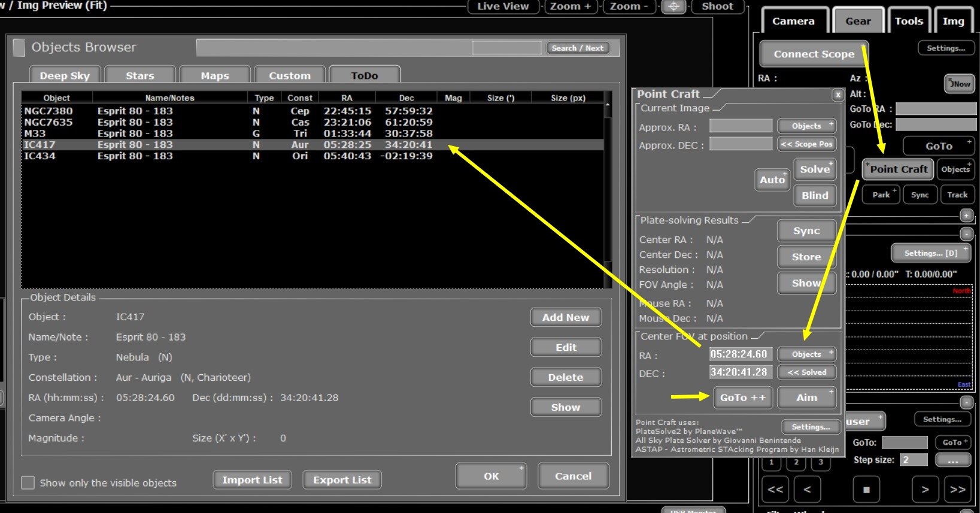The width and height of the screenshot is (980, 513).
Task: Click the Live View button
Action: 503,7
